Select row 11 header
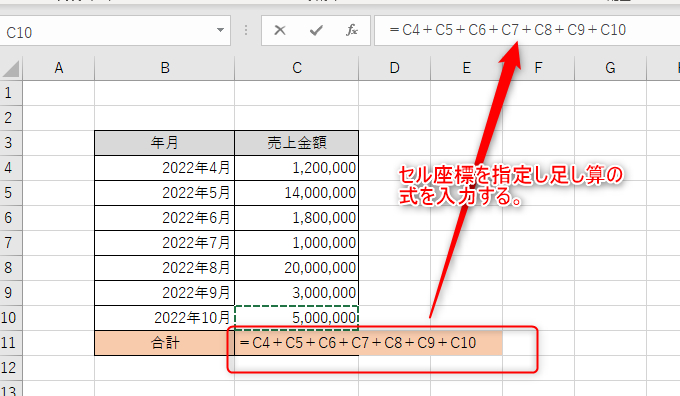Viewport: 680px width, 396px height. 11,343
